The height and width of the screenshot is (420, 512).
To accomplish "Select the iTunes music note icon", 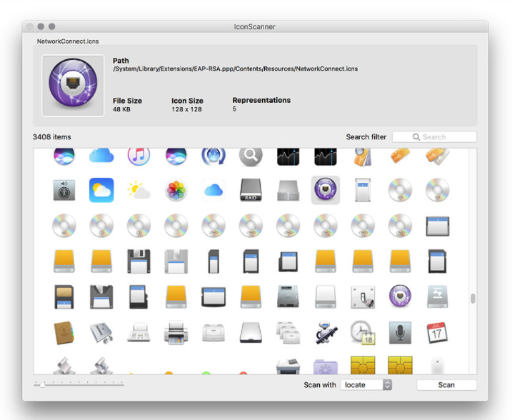I will coord(139,156).
